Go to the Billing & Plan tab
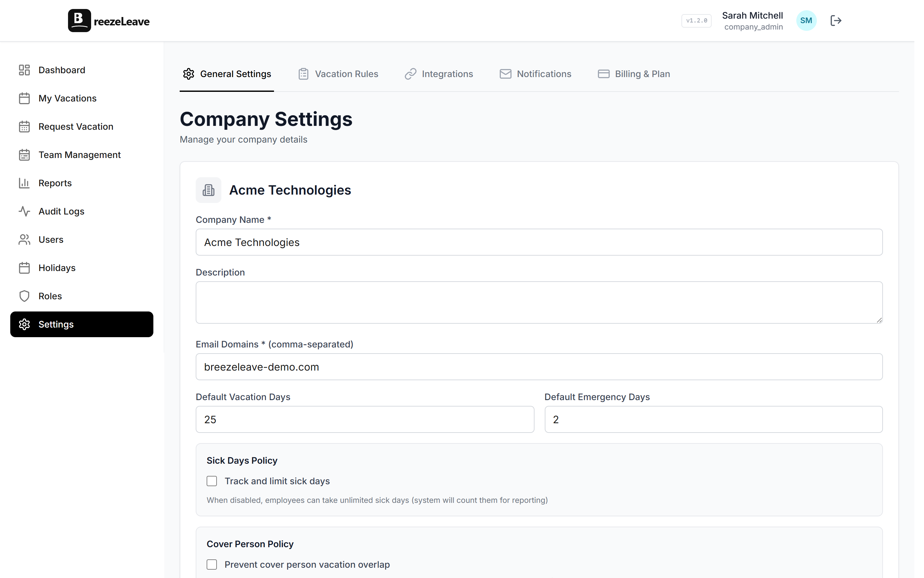Screen dimensions: 924x578 pos(634,74)
